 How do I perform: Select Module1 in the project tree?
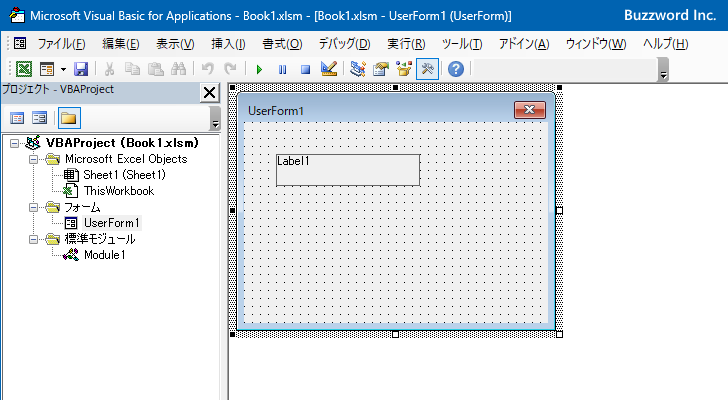click(x=104, y=255)
